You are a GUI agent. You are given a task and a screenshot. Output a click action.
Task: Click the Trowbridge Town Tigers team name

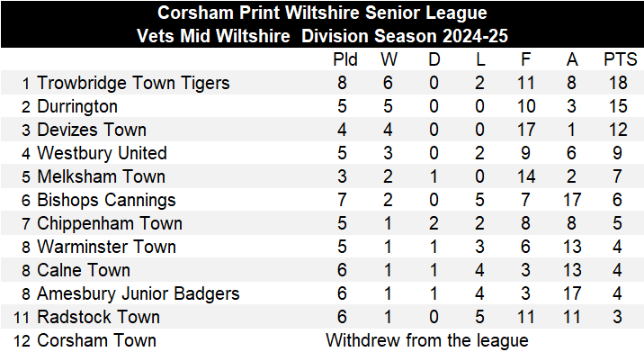pos(133,84)
